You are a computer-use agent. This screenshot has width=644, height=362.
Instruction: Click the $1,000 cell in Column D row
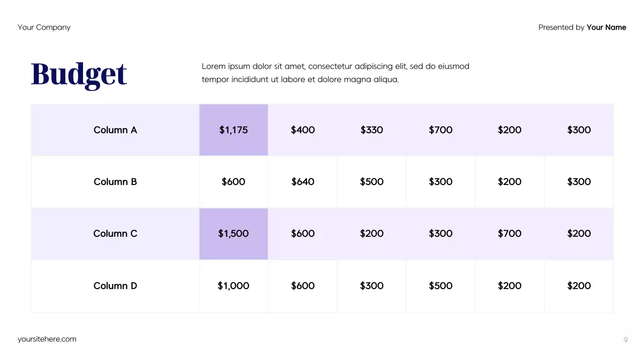(233, 286)
